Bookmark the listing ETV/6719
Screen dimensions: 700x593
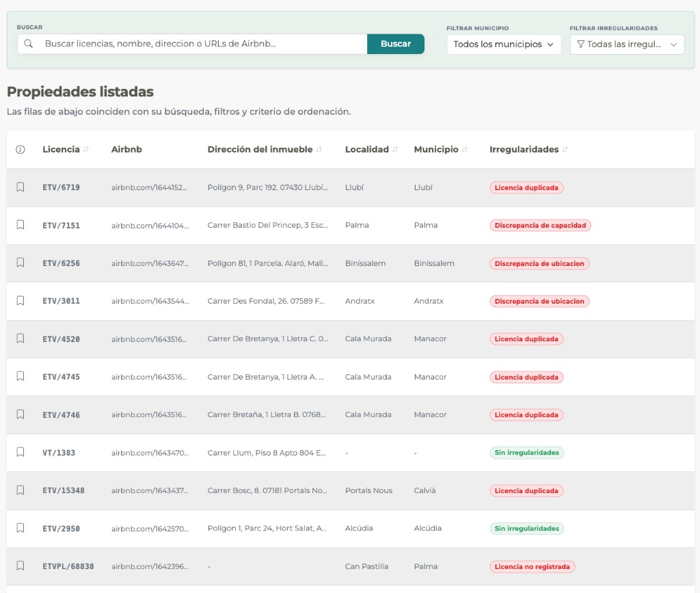(x=21, y=187)
